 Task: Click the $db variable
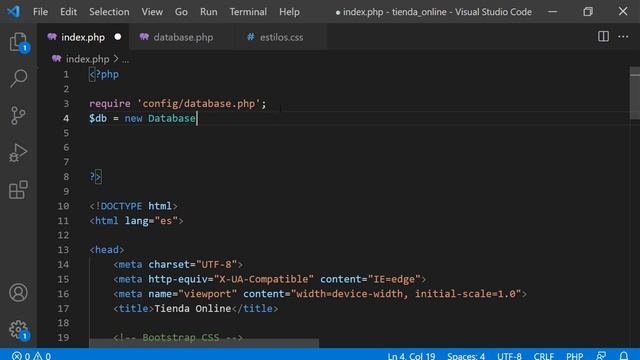98,118
